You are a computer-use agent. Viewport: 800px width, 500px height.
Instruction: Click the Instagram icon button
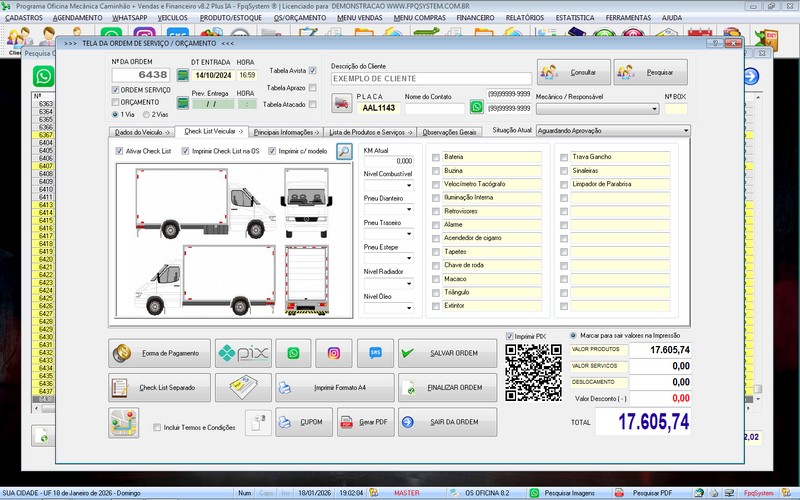click(334, 353)
